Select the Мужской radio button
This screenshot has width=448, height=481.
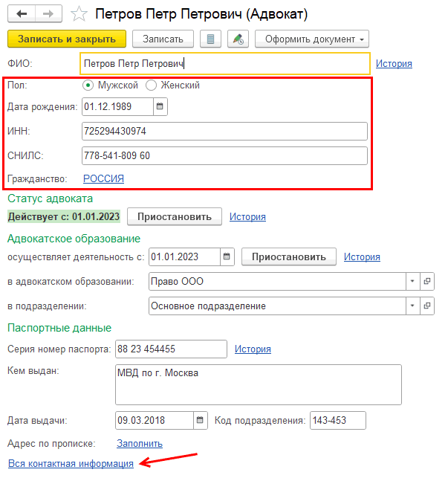pyautogui.click(x=89, y=85)
